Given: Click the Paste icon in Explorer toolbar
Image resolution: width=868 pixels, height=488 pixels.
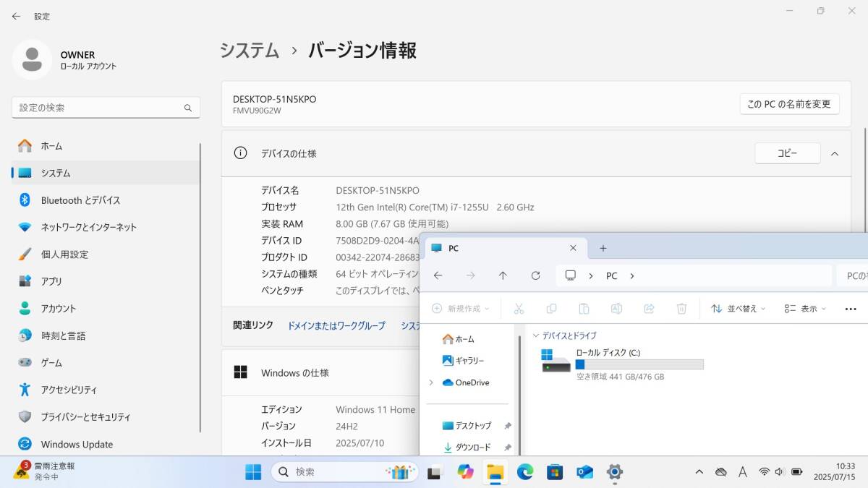Looking at the screenshot, I should click(584, 309).
